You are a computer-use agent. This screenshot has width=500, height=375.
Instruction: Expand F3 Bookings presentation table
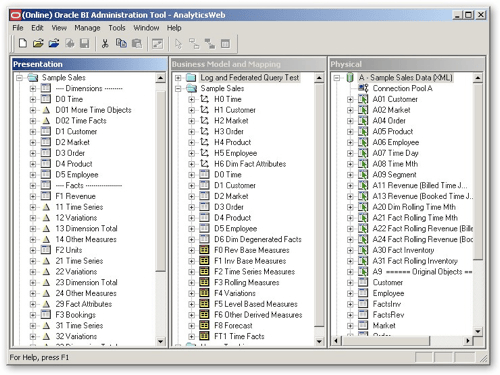point(33,315)
